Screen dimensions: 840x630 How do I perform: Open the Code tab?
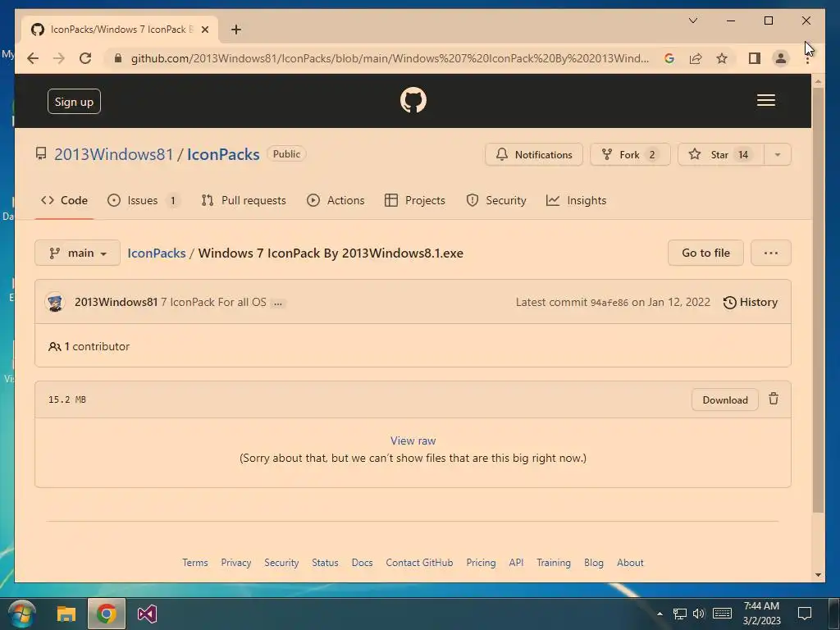[x=64, y=200]
